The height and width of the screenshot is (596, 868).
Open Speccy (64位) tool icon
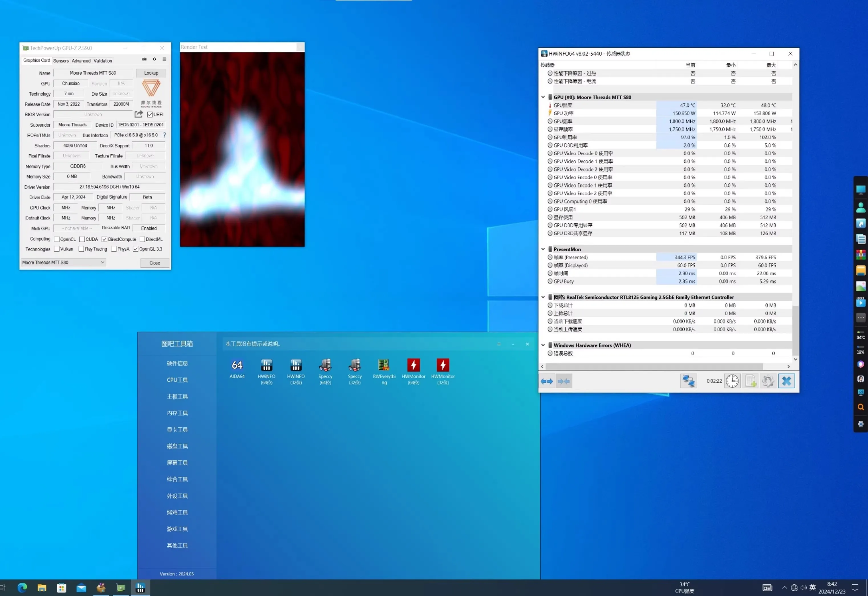[x=325, y=366]
